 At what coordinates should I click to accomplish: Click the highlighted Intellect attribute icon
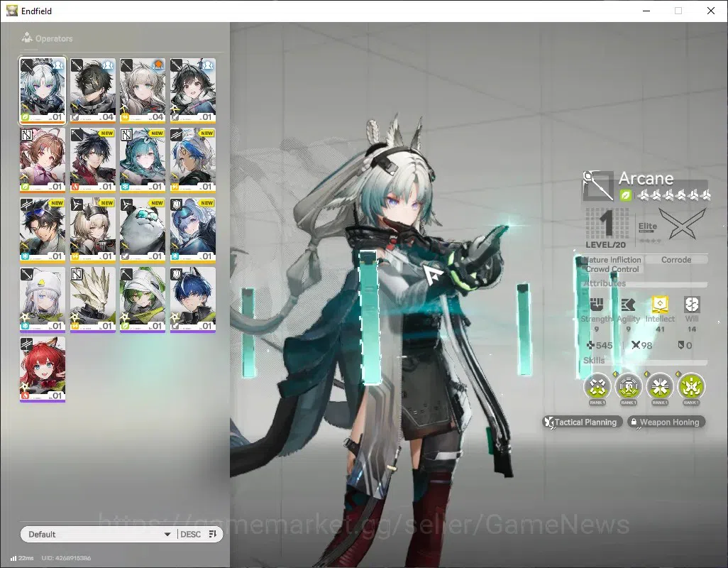660,304
